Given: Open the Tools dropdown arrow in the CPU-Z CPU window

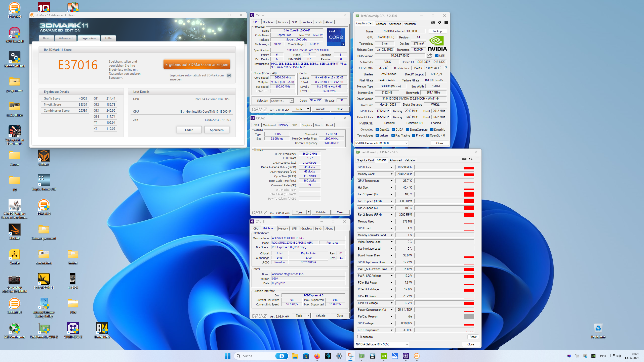Looking at the screenshot, I should (308, 109).
